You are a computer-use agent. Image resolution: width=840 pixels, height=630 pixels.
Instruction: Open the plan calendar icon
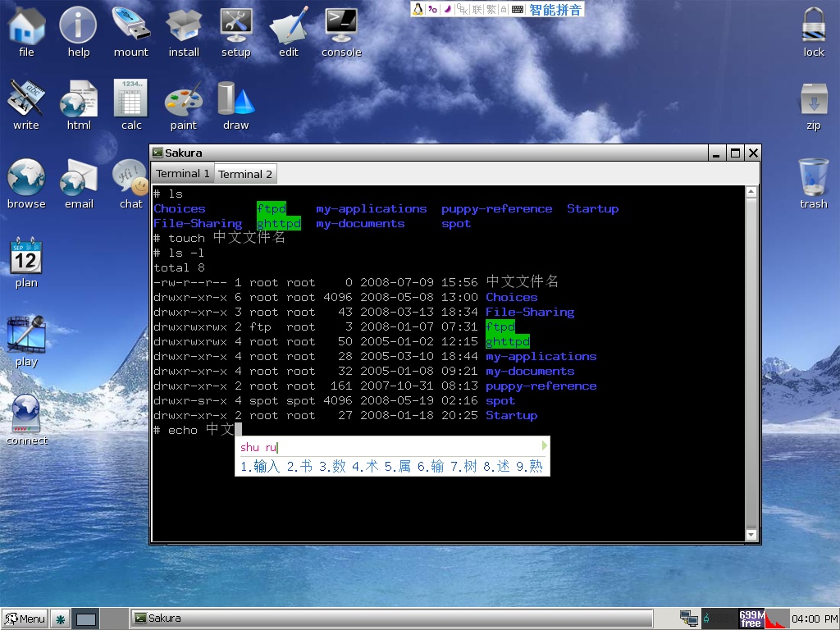tap(26, 258)
